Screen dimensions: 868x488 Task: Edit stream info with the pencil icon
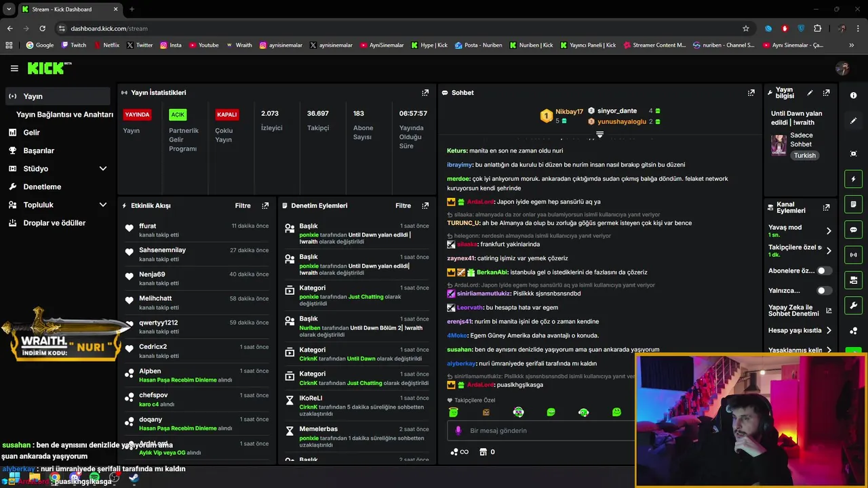click(810, 93)
